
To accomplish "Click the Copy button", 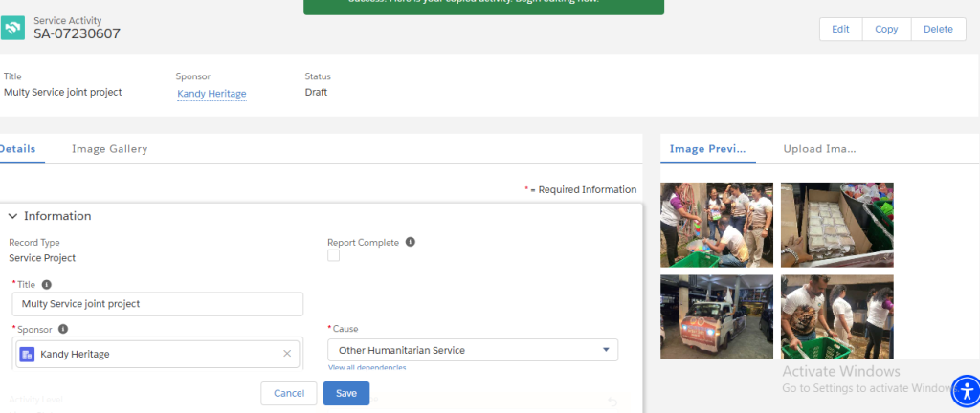I will [886, 30].
